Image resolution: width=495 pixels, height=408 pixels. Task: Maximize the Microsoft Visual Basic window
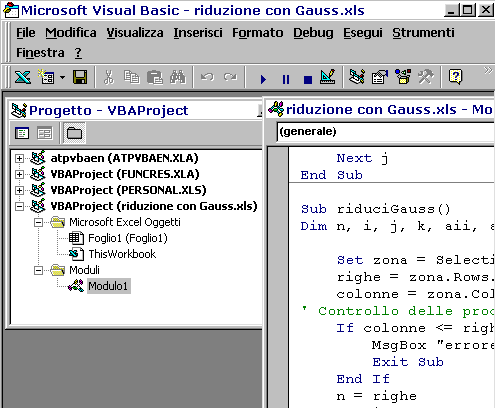pos(468,10)
